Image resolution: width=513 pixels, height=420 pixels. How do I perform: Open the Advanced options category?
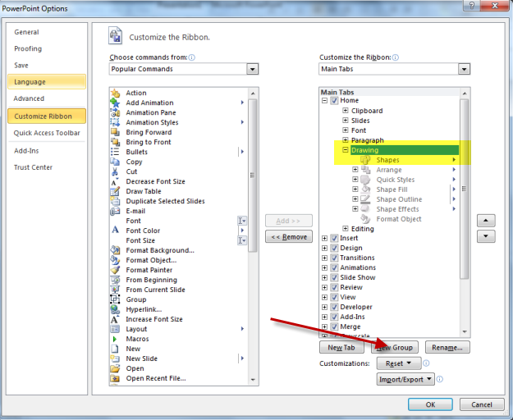[x=30, y=98]
